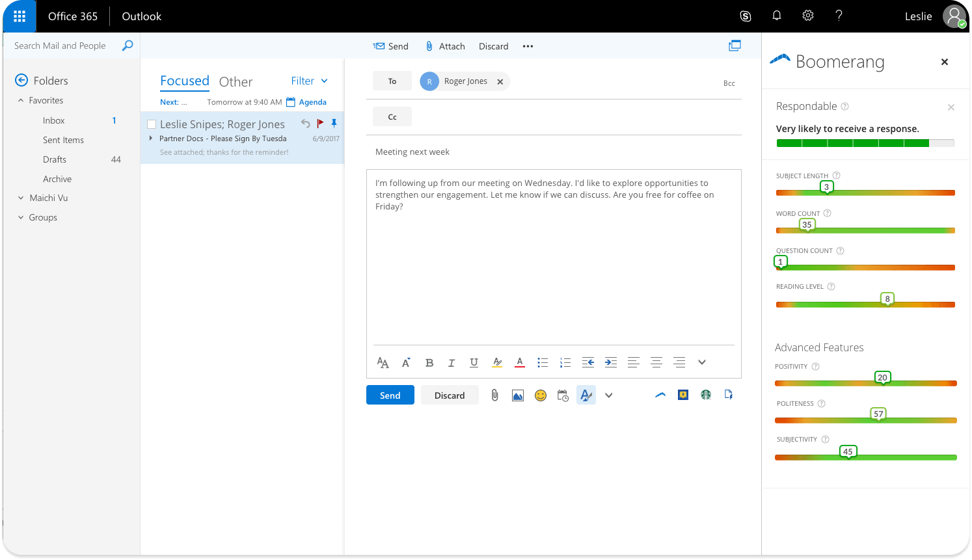
Task: Click the Meeting next week subject field
Action: [554, 152]
